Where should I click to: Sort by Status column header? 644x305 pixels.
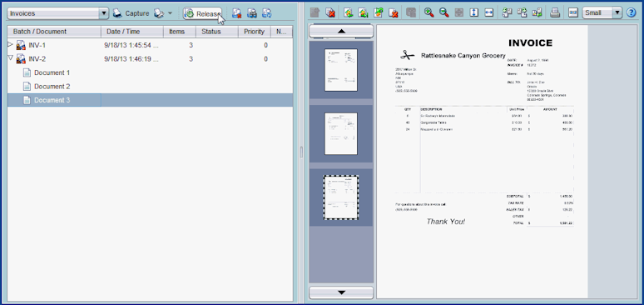tap(216, 32)
